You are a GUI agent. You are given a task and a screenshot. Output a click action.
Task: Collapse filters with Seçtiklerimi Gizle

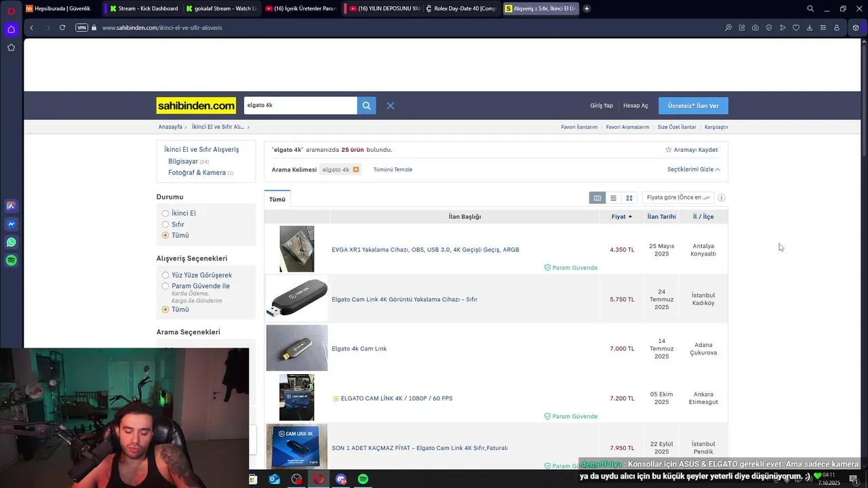click(x=694, y=169)
